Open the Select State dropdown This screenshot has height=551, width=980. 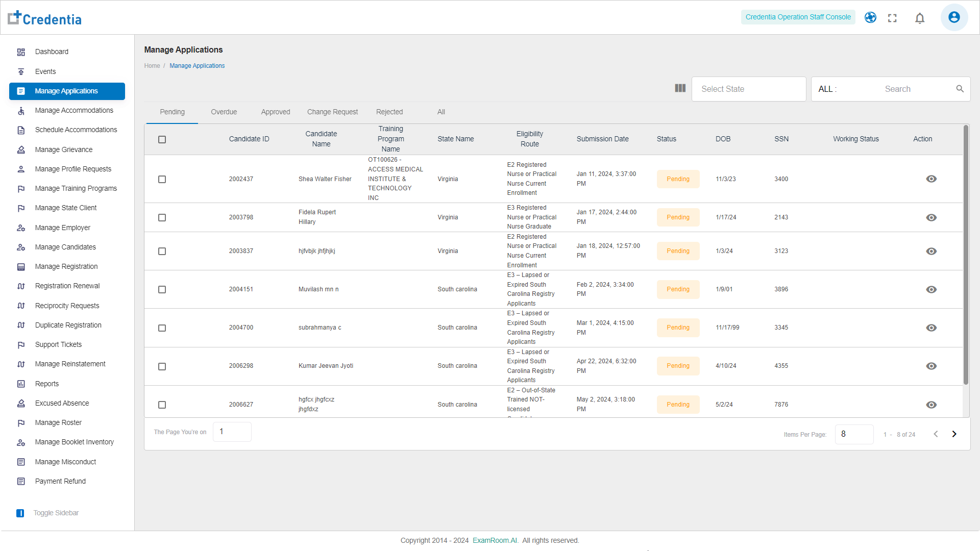pos(748,89)
